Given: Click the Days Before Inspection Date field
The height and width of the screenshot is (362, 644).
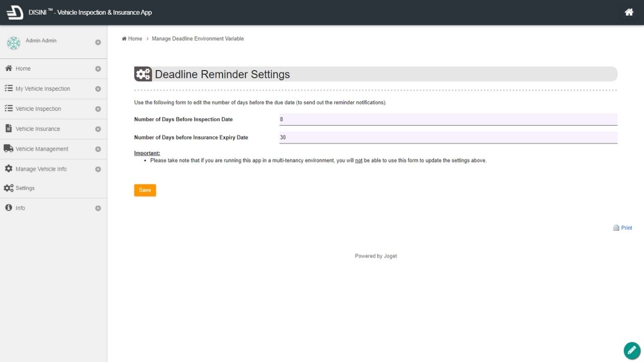Looking at the screenshot, I should pos(448,120).
